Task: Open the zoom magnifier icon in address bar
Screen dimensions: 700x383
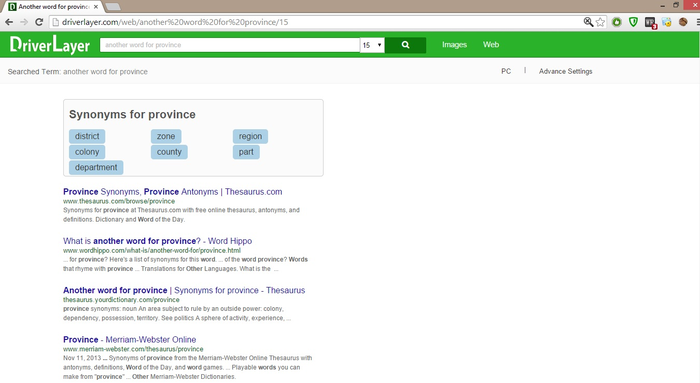Action: click(588, 22)
